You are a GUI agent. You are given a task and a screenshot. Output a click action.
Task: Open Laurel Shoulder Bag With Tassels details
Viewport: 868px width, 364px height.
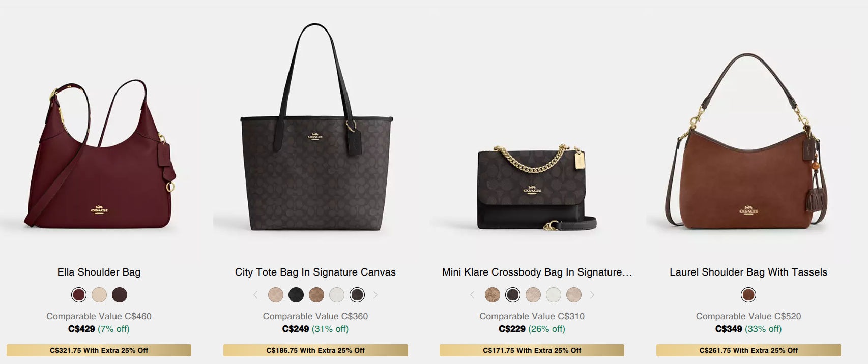coord(748,272)
